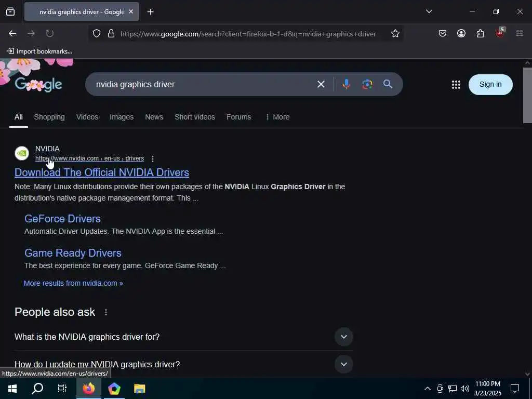Viewport: 532px width, 399px height.
Task: Open People also ask options menu
Action: pyautogui.click(x=106, y=312)
